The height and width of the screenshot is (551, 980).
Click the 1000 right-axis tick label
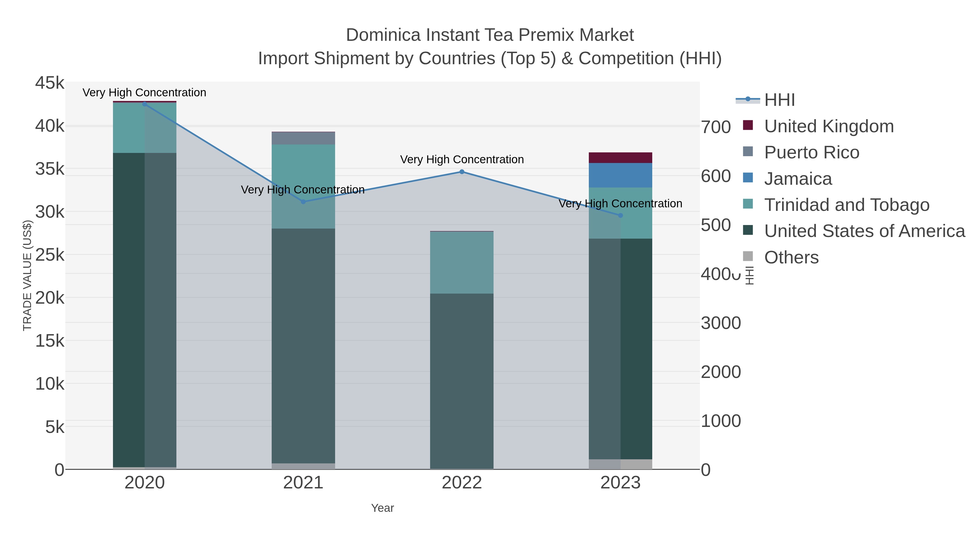721,421
